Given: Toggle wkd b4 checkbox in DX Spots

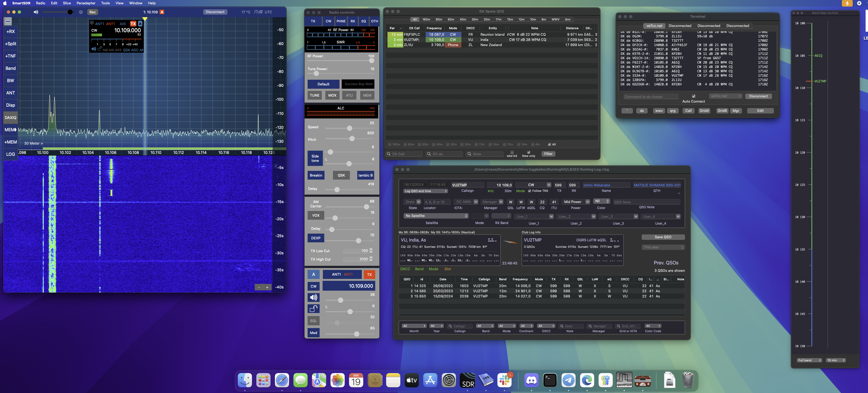Looking at the screenshot, I should 512,152.
